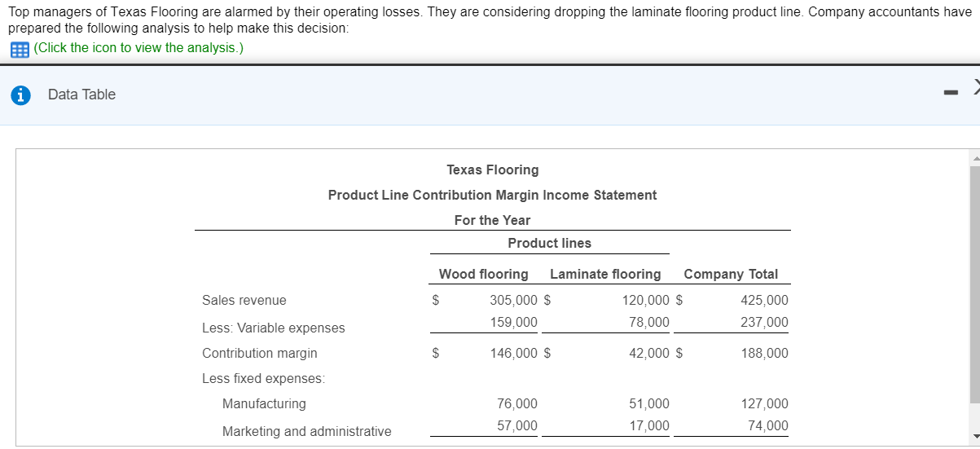This screenshot has width=980, height=449.
Task: Click the Contribution margin row label
Action: 260,353
